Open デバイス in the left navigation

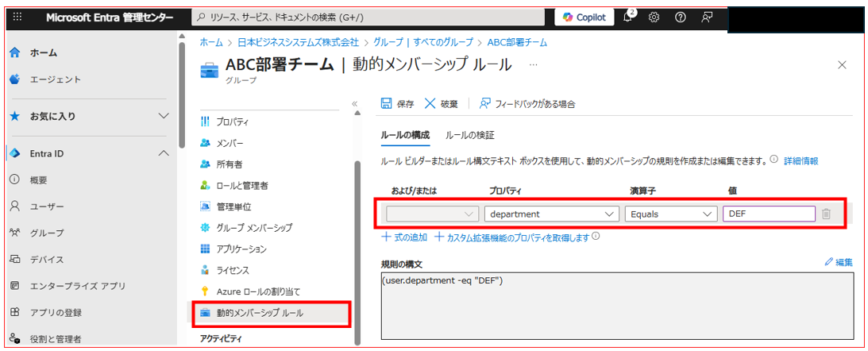[x=47, y=260]
